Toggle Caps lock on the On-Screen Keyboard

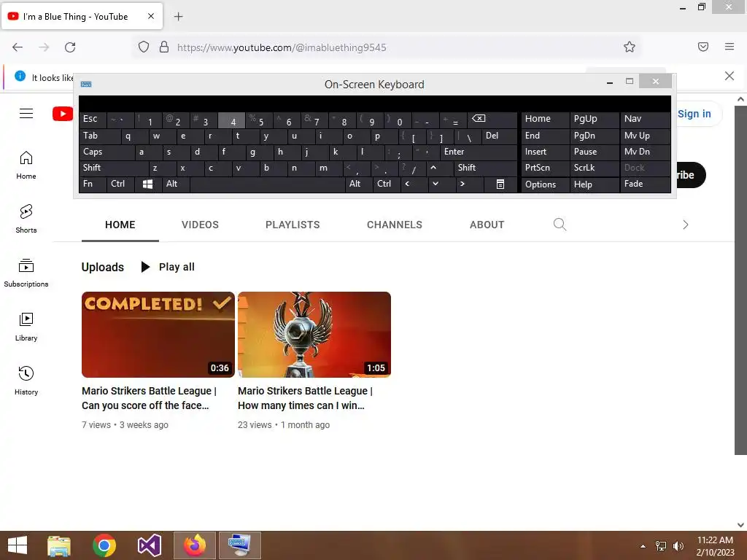107,152
